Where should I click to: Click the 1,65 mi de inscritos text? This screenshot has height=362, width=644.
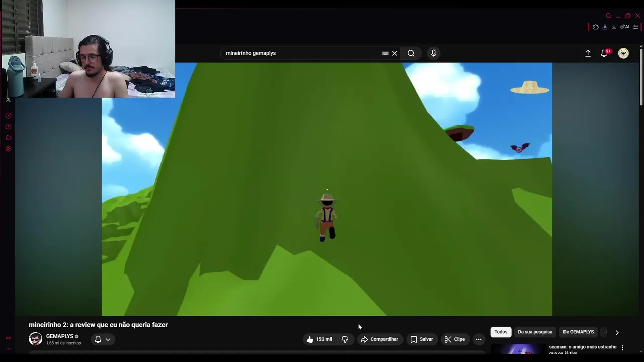coord(63,343)
